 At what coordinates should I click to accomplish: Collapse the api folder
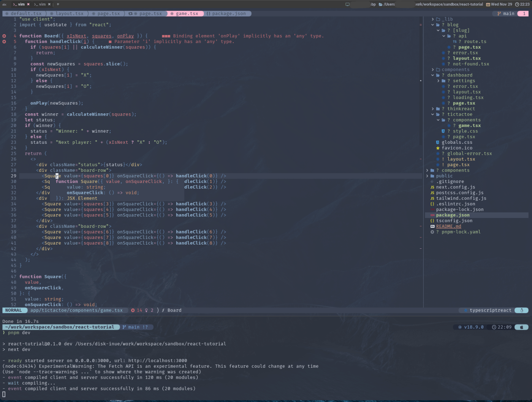pyautogui.click(x=444, y=36)
